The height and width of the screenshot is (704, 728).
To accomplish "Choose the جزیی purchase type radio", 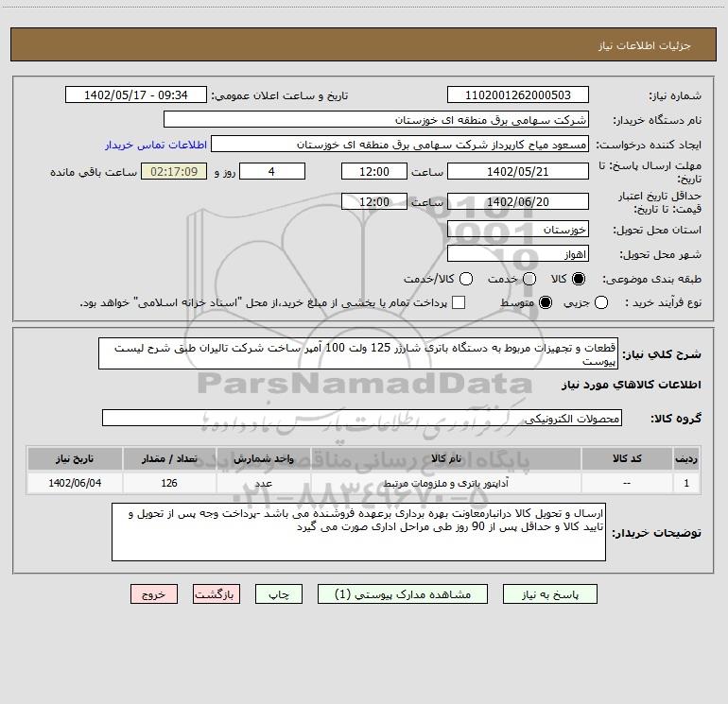I will pos(601,302).
